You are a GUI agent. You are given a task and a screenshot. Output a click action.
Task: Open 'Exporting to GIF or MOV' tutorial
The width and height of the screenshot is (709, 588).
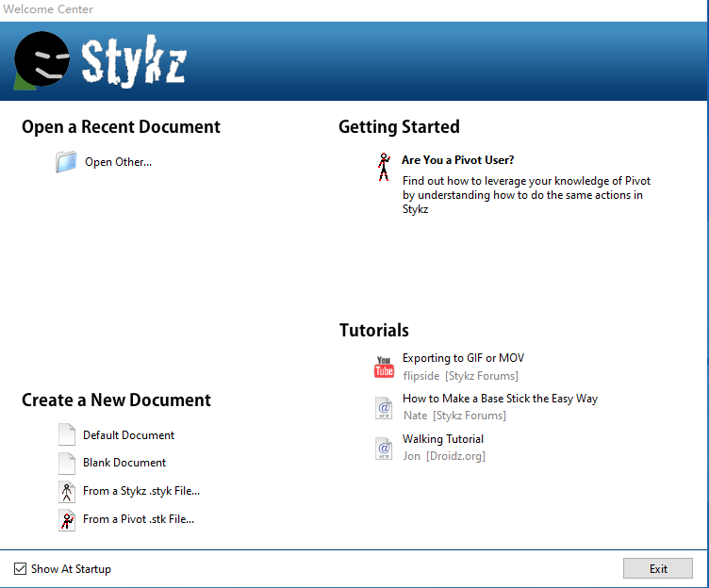[x=463, y=358]
